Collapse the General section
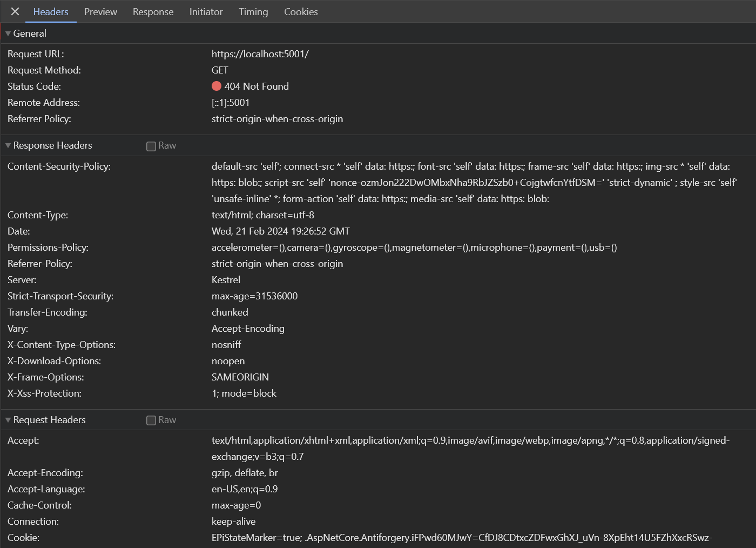Viewport: 756px width, 548px height. point(8,34)
